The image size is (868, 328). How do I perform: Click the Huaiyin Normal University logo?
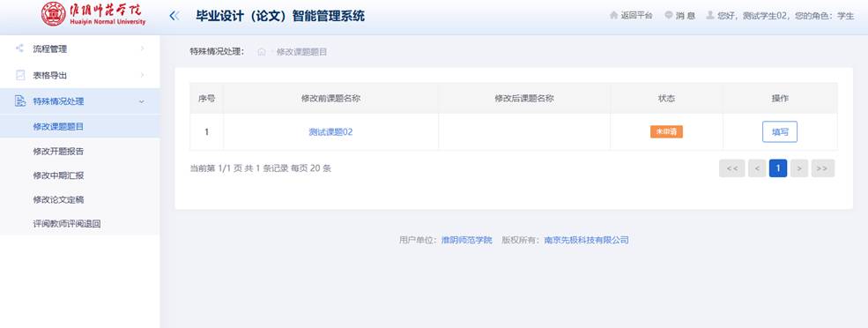point(93,14)
